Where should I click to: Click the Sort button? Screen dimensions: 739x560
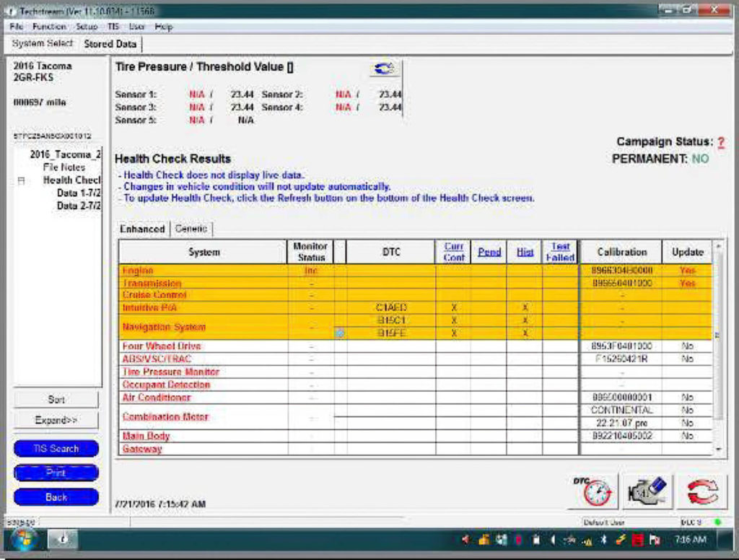tap(56, 400)
